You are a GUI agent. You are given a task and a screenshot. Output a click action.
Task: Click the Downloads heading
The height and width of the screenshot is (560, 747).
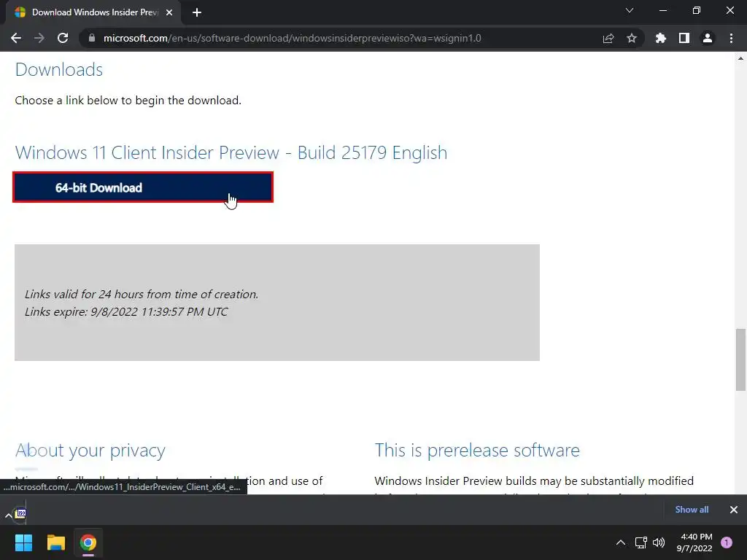click(59, 70)
